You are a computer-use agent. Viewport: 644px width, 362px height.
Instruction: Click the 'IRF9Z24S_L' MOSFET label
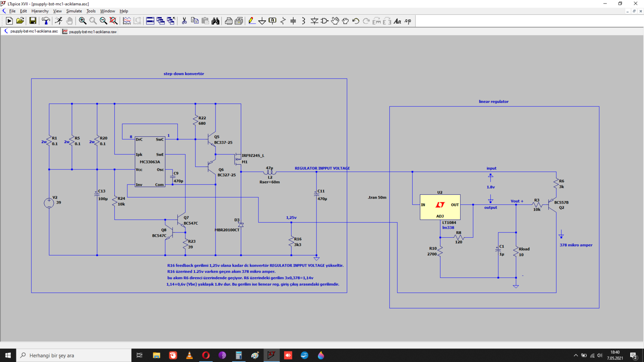[x=253, y=156]
